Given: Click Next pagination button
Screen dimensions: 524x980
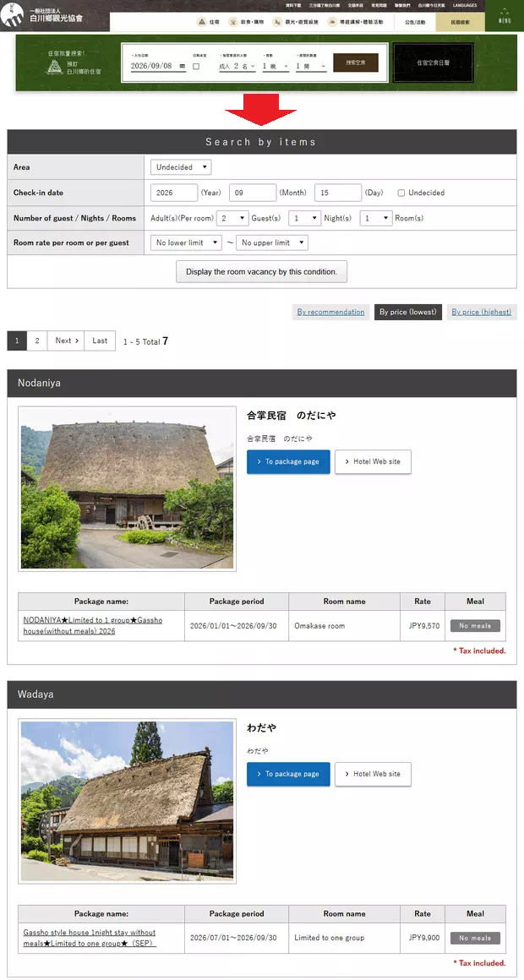Looking at the screenshot, I should click(x=66, y=340).
